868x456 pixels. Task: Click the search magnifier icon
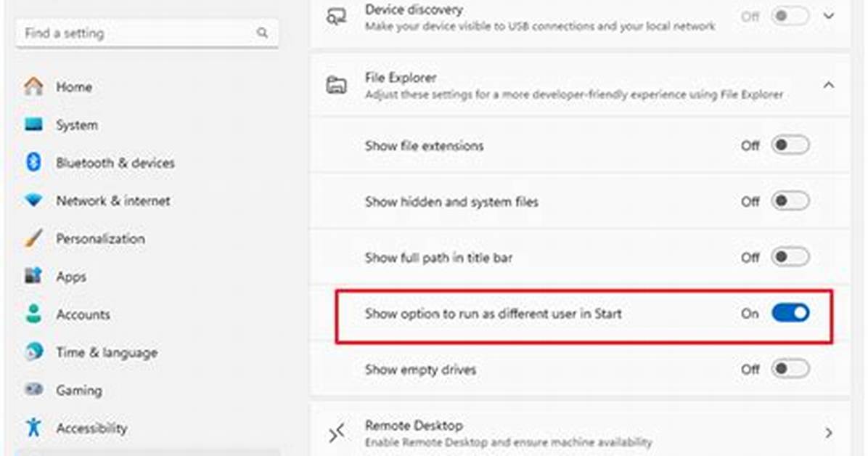click(x=263, y=33)
